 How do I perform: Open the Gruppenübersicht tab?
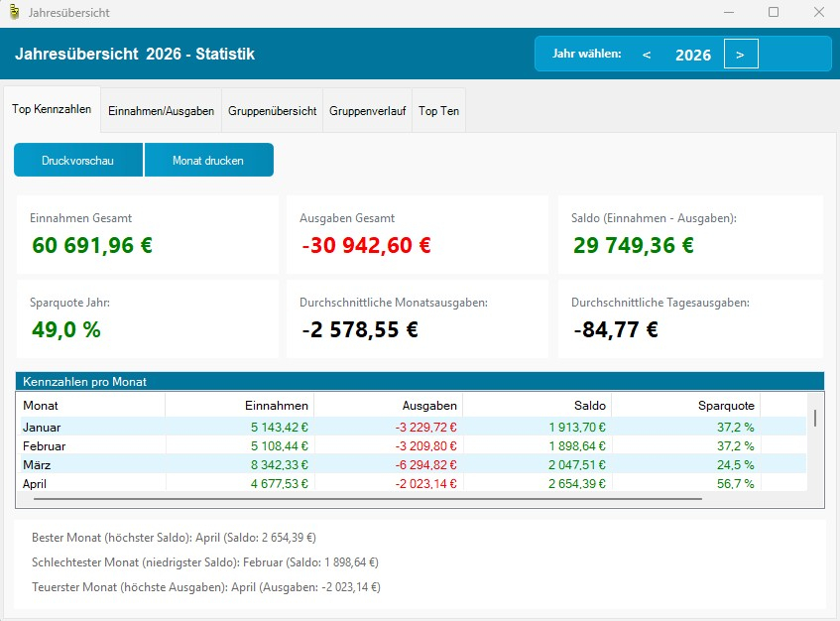coord(272,111)
